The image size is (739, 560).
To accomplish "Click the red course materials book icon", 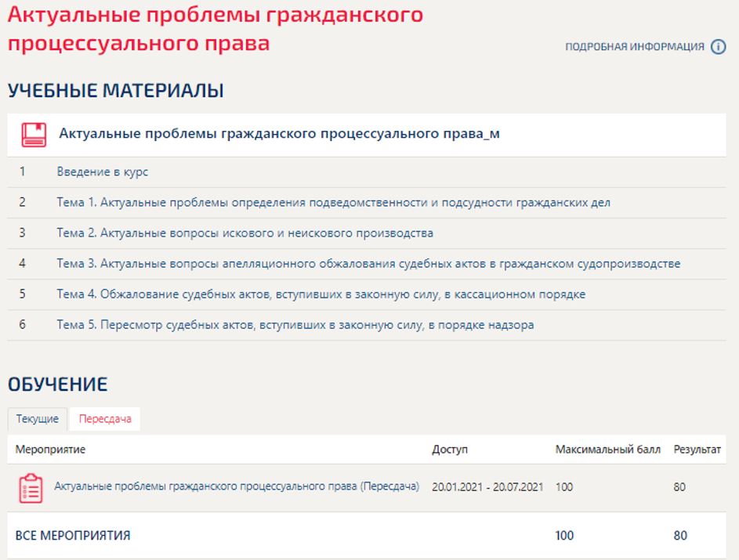I will pyautogui.click(x=33, y=135).
